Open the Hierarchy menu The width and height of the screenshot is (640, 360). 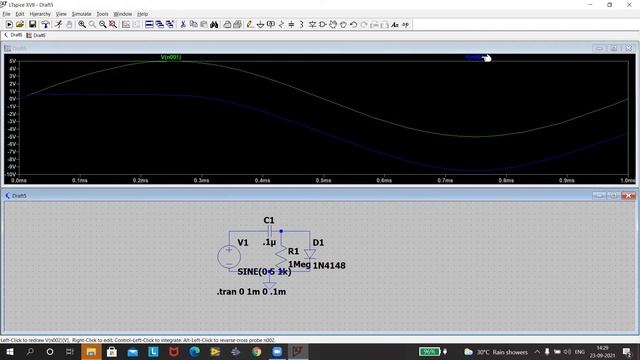click(40, 14)
